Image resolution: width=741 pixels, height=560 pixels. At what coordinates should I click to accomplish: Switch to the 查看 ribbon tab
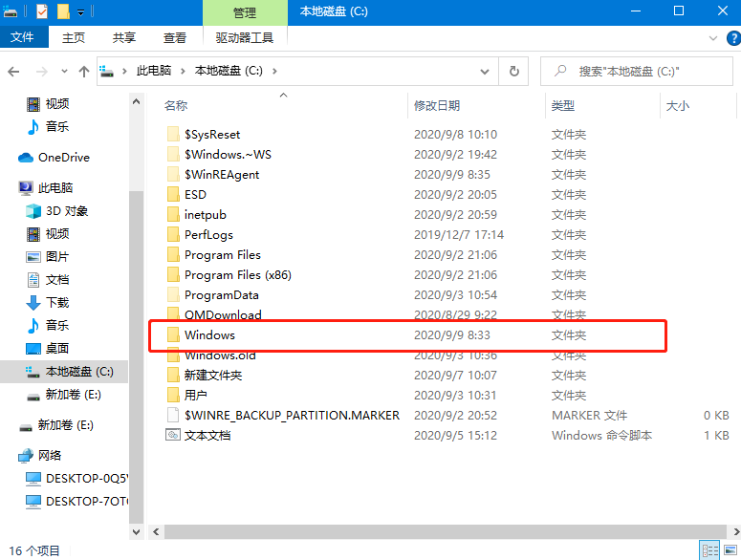click(x=174, y=37)
